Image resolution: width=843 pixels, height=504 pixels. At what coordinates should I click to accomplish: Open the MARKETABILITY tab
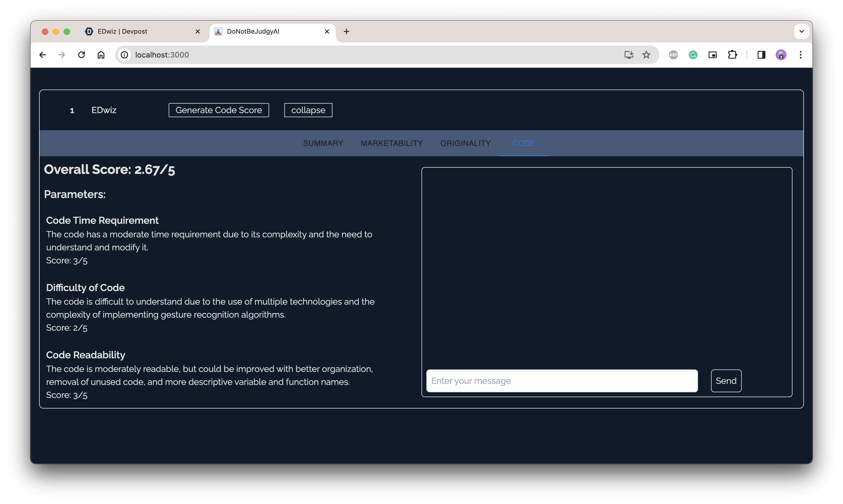pos(392,143)
